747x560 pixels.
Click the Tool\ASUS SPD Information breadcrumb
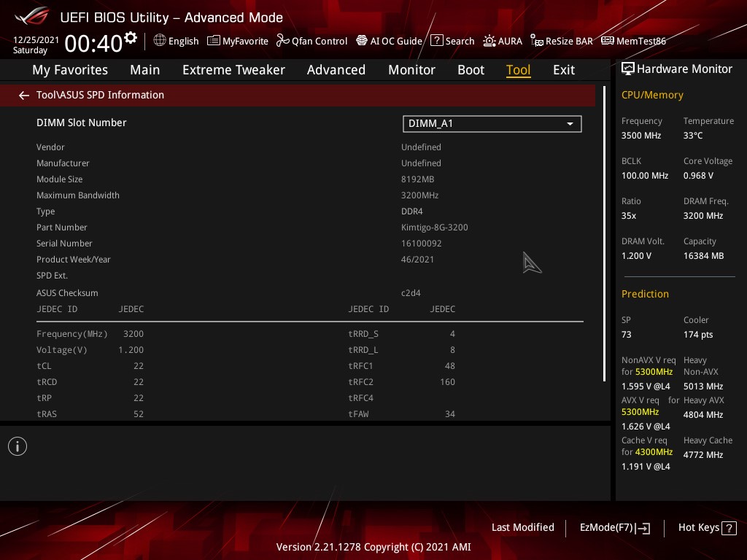(100, 96)
